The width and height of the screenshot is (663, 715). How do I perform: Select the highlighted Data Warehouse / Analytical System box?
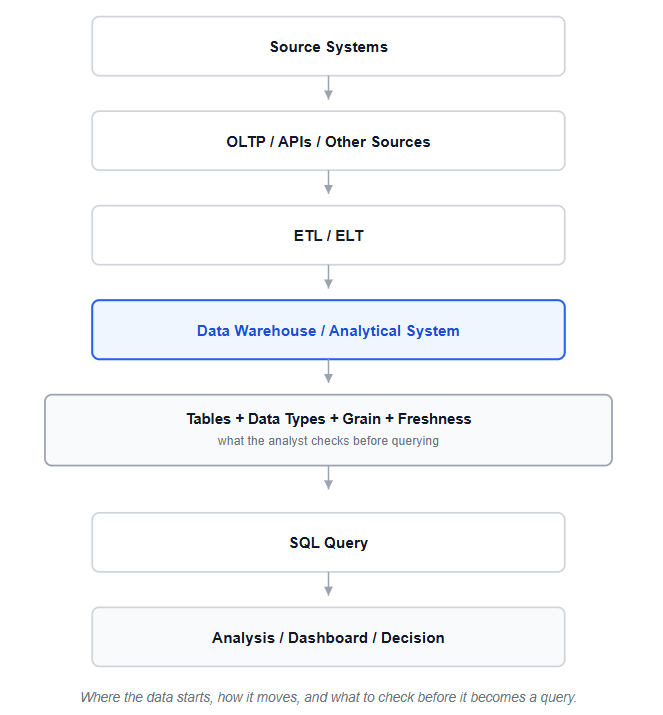tap(328, 330)
